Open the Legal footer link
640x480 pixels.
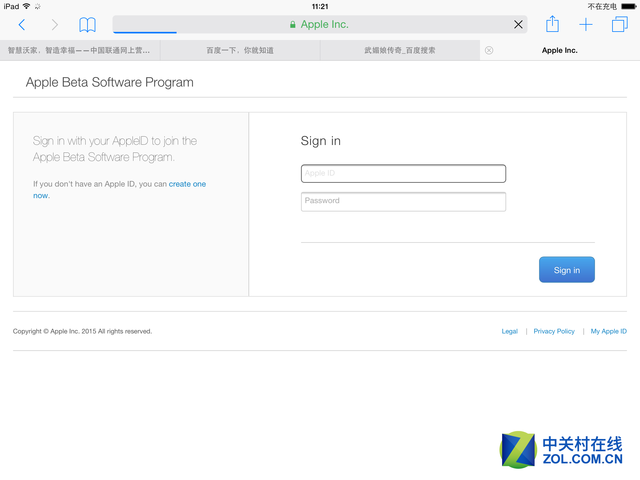[x=509, y=331]
